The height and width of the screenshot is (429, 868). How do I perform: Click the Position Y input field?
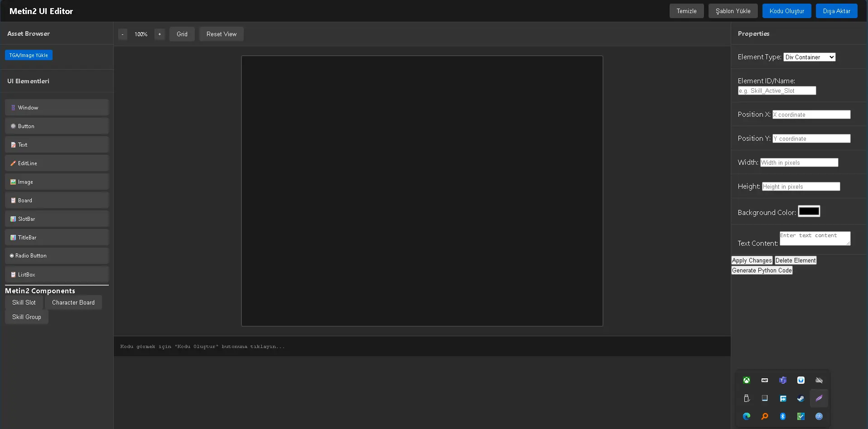811,138
